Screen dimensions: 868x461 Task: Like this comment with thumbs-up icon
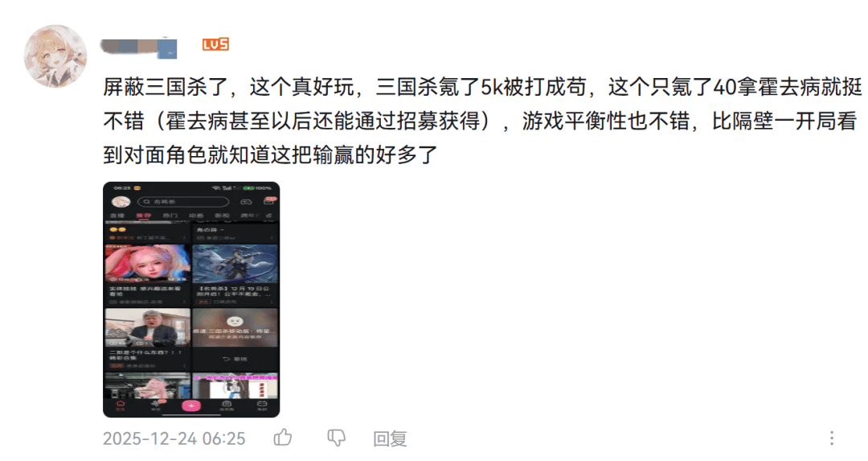[x=283, y=438]
